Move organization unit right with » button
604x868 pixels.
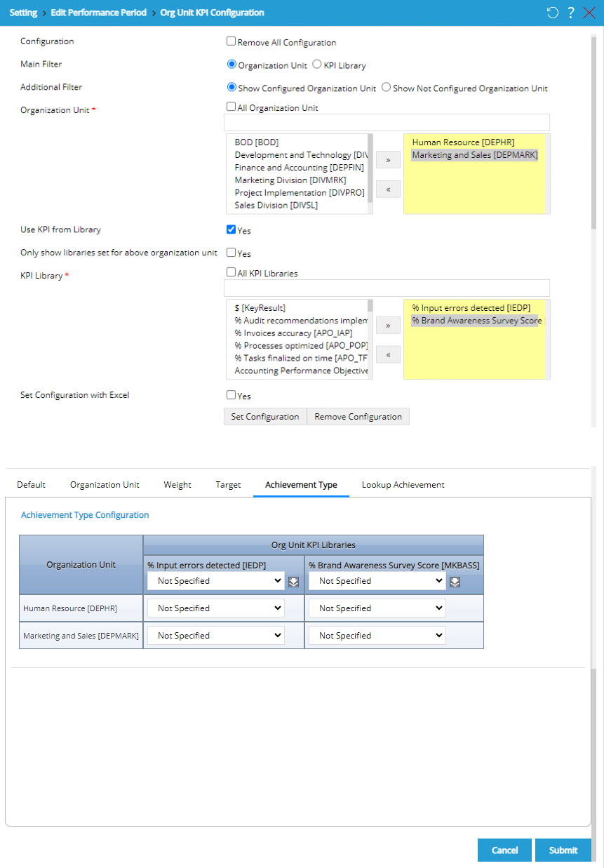(x=388, y=160)
